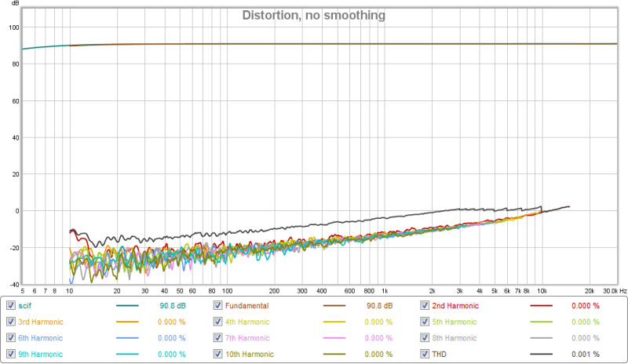Screen dimensions: 628x364
Task: Click the Fundamental 90.8 dB value
Action: pos(379,305)
